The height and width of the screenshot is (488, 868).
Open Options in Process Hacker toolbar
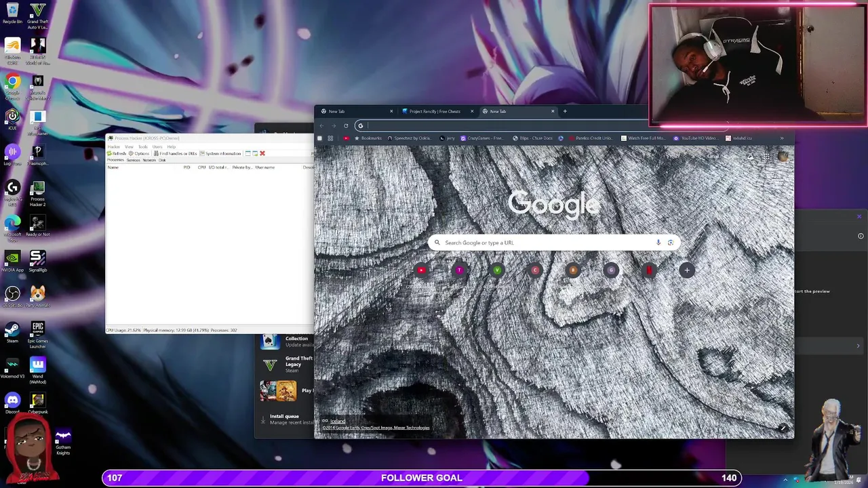(x=139, y=154)
